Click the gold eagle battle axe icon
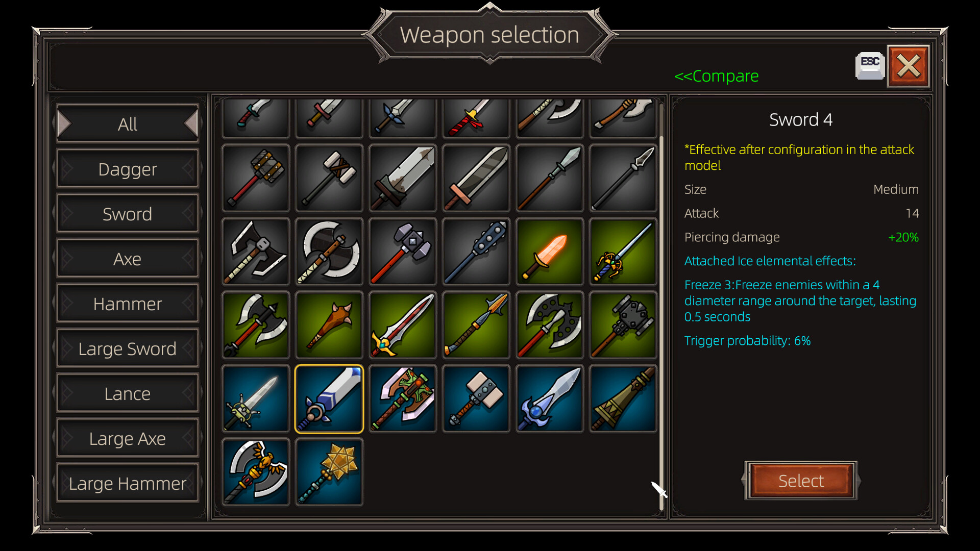Viewport: 980px width, 551px height. click(x=256, y=472)
